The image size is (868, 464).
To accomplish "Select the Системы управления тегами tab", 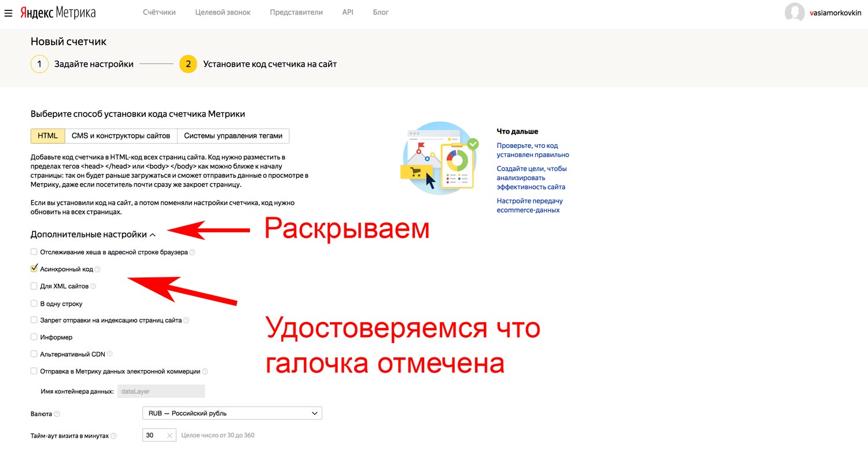I will (233, 136).
